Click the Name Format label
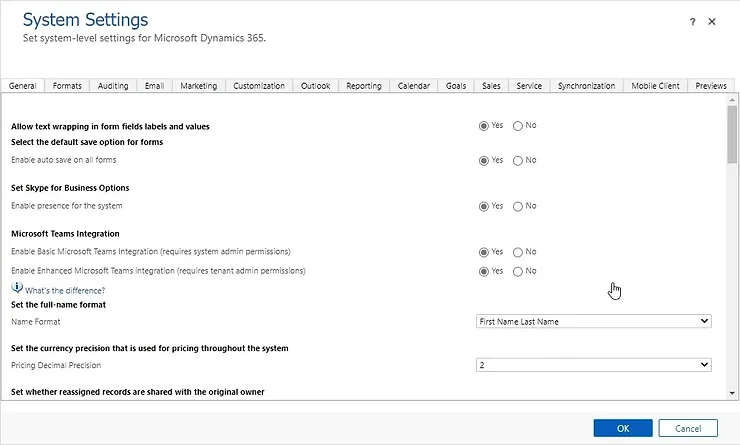Viewport: 740px width, 445px height. click(36, 322)
